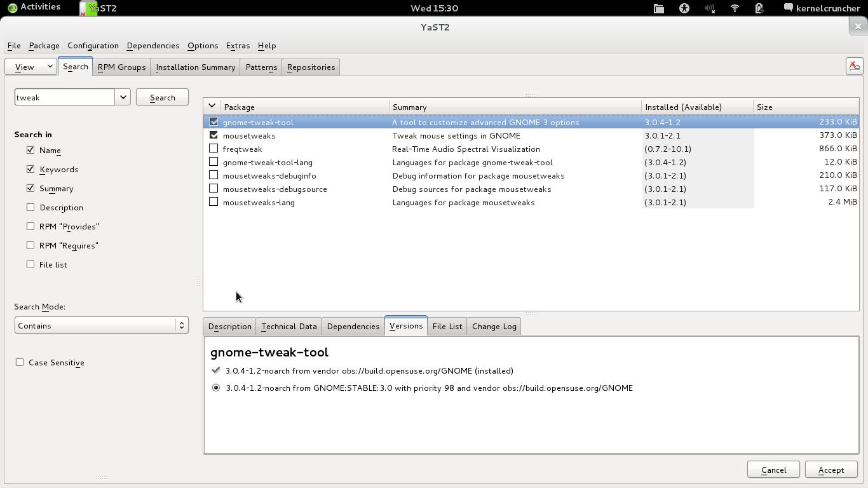
Task: Expand the search history dropdown arrow
Action: tap(123, 97)
